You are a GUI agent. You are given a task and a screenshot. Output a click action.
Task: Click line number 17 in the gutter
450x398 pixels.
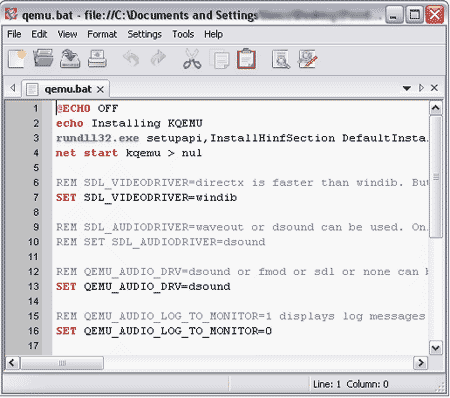tap(33, 346)
